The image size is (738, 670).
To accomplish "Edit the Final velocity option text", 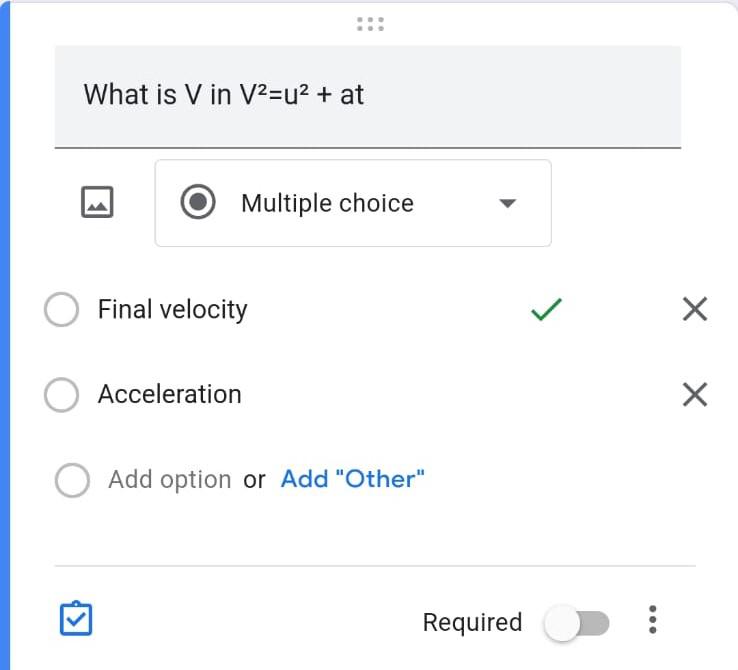I will [x=172, y=309].
